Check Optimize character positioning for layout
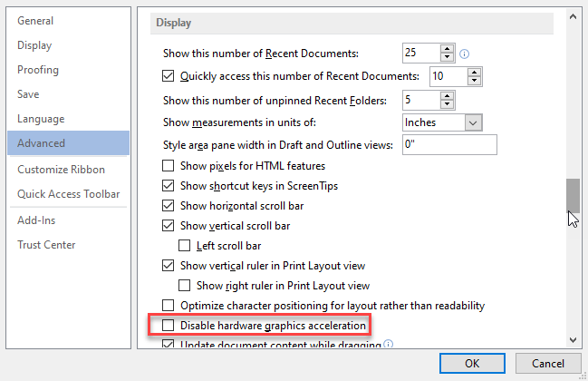 [x=168, y=305]
